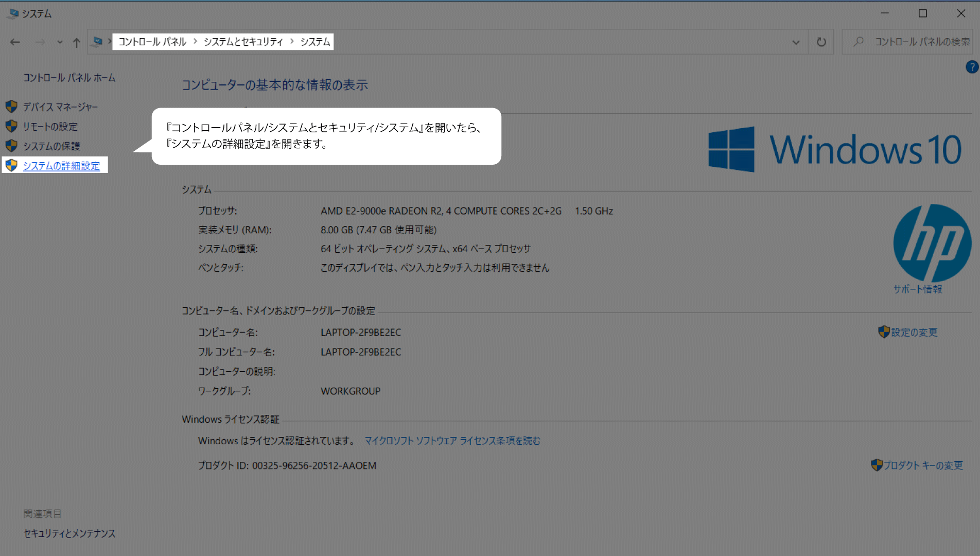This screenshot has height=556, width=980.
Task: Click shield icon beside リモートの設定
Action: point(11,126)
